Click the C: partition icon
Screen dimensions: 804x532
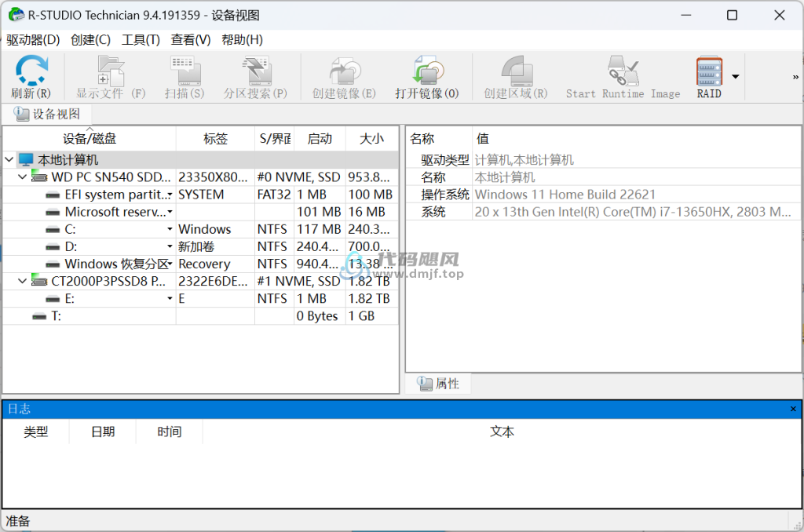[53, 230]
